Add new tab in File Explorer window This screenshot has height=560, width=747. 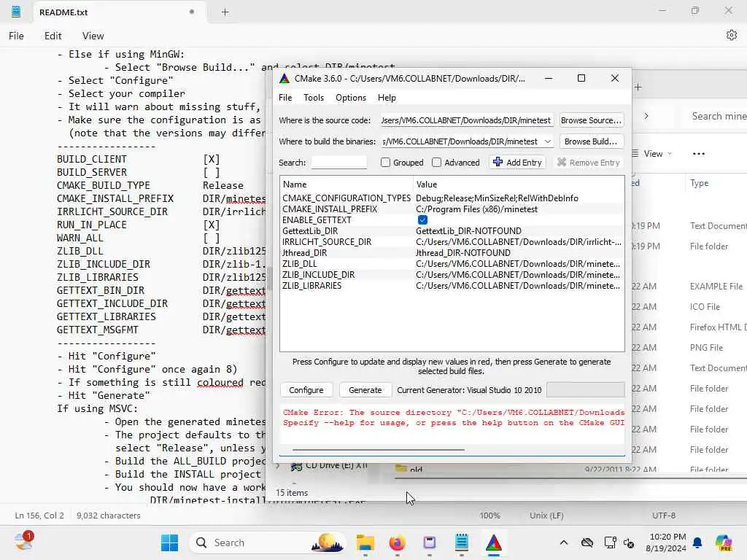(x=638, y=87)
